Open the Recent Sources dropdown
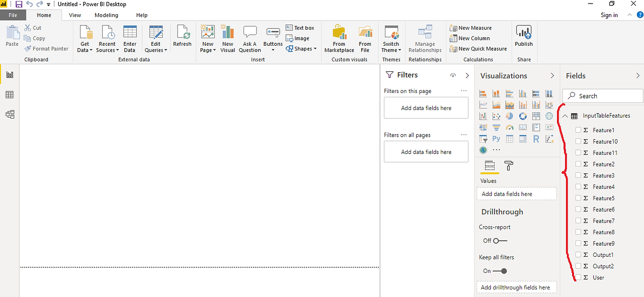644x297 pixels. tap(107, 39)
